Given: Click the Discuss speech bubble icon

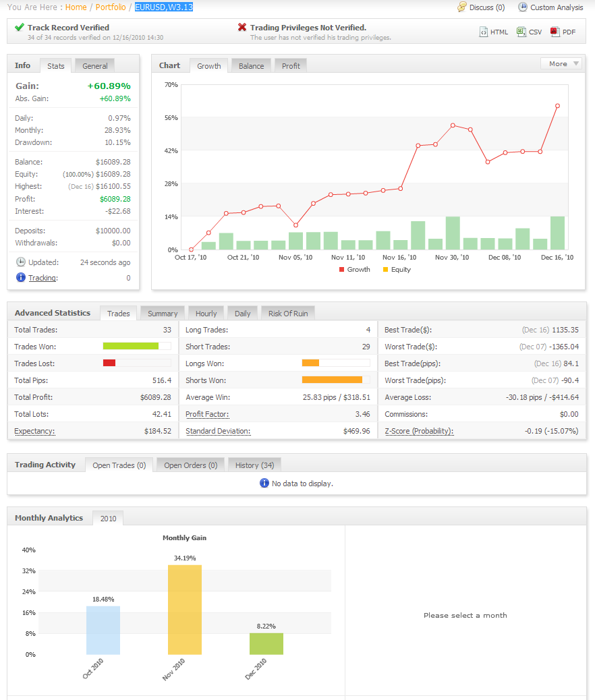Looking at the screenshot, I should (x=462, y=7).
